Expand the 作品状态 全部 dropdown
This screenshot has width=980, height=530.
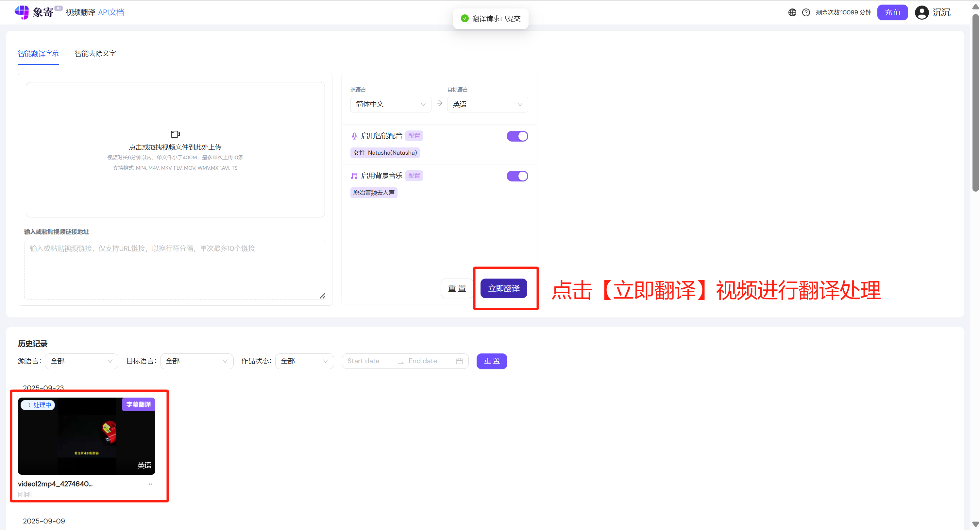(x=304, y=361)
